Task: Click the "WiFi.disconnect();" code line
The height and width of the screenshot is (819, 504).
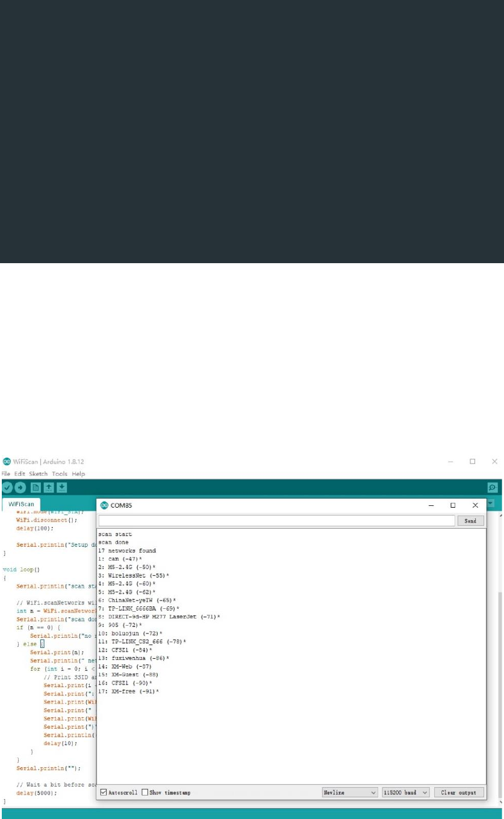Action: pyautogui.click(x=47, y=520)
